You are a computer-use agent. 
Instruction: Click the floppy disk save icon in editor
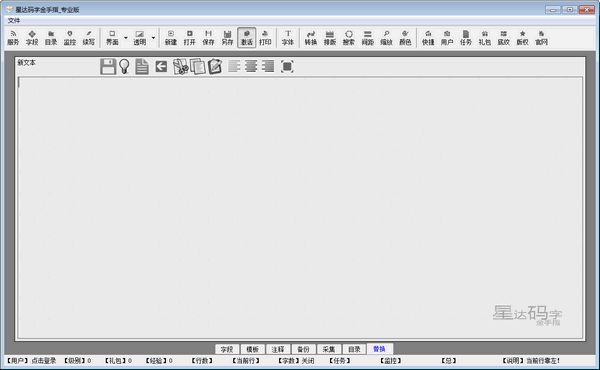click(108, 67)
